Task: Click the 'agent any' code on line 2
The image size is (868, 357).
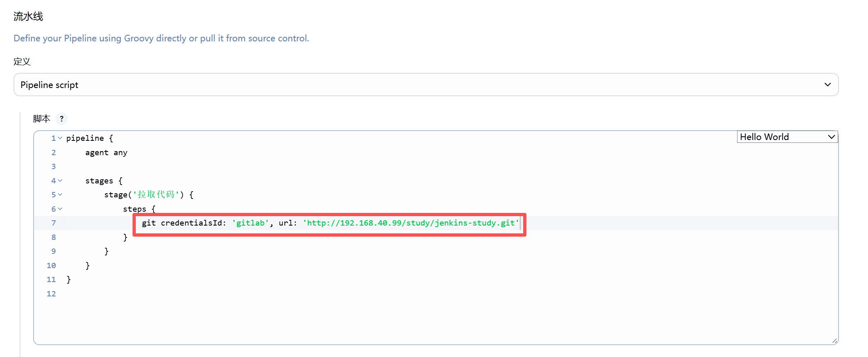Action: tap(106, 153)
